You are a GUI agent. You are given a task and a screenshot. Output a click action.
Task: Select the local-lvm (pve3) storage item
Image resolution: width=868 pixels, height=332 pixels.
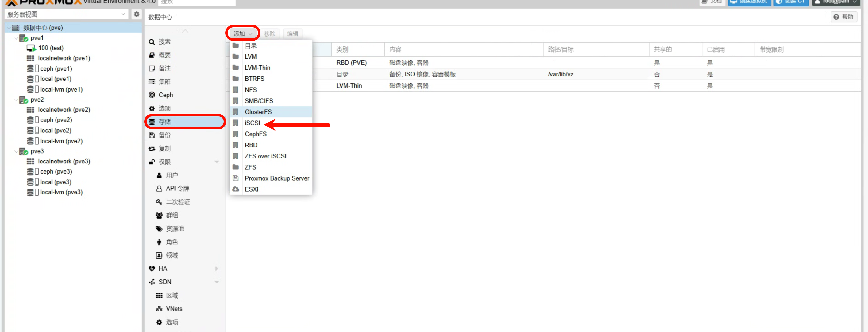(x=61, y=192)
